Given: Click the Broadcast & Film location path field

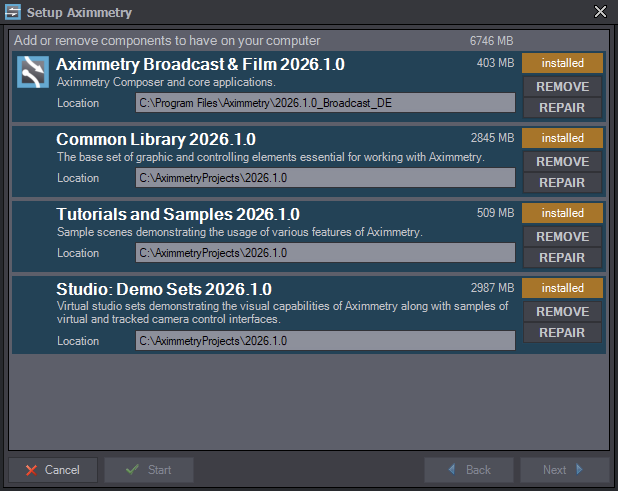Looking at the screenshot, I should 325,103.
